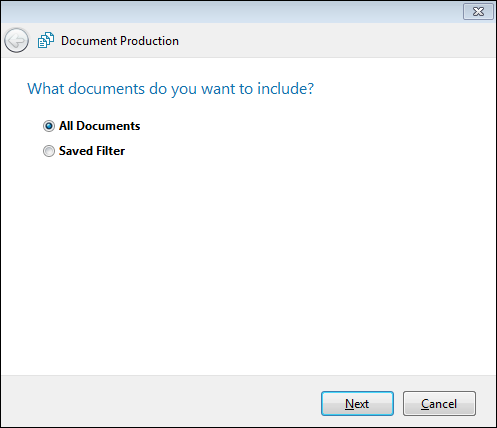Go back using the round arrow button
497x428 pixels.
[x=16, y=41]
